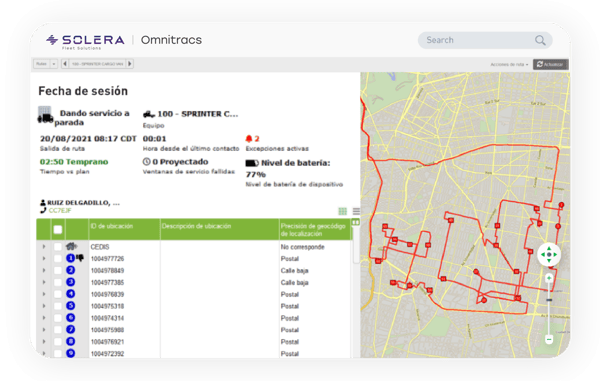Open the CC7EJF phone link

pos(60,210)
